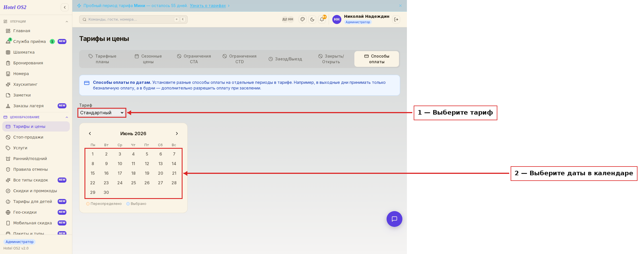Image resolution: width=644 pixels, height=254 pixels.
Task: Open the Тариф dropdown showing Стандартный
Action: pyautogui.click(x=102, y=113)
